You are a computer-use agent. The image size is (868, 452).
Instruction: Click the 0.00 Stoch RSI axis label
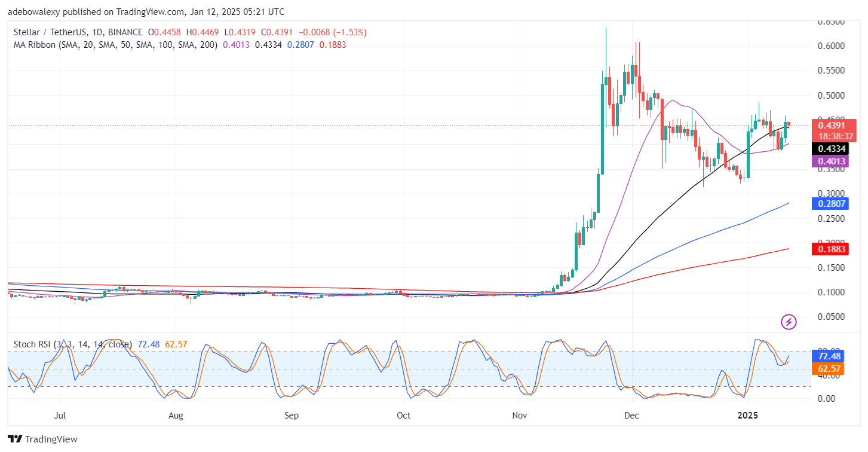tap(825, 398)
